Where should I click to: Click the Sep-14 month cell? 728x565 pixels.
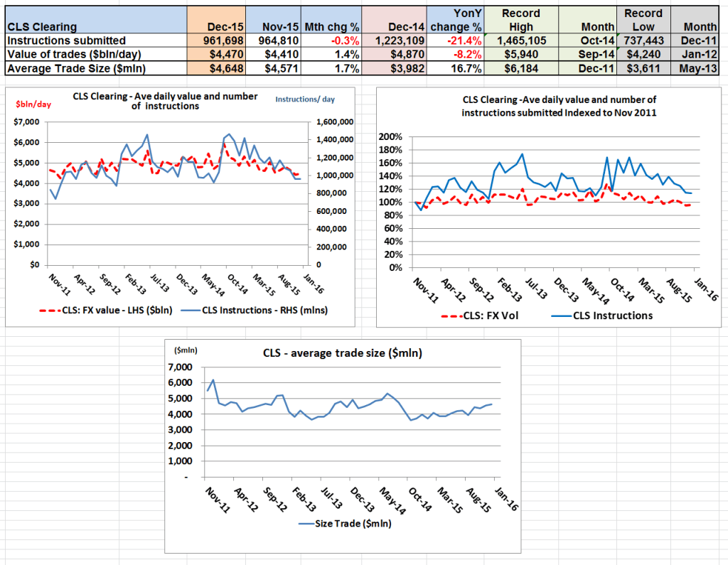pos(587,54)
